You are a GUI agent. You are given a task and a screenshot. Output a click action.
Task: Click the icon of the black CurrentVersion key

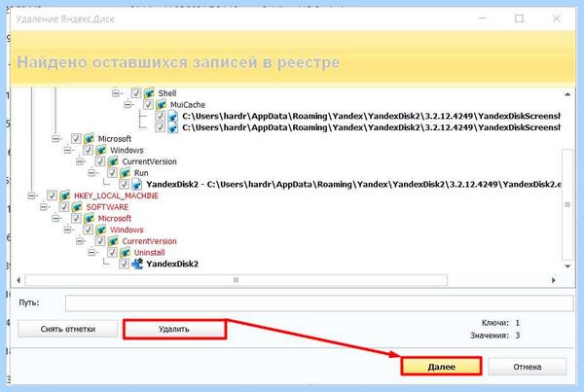tap(113, 161)
